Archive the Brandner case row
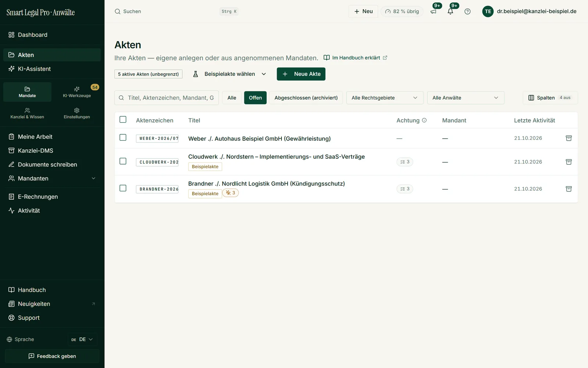The image size is (588, 368). [569, 189]
